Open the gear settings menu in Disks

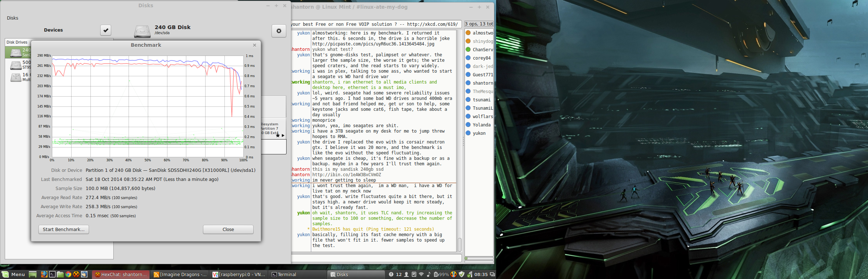279,31
